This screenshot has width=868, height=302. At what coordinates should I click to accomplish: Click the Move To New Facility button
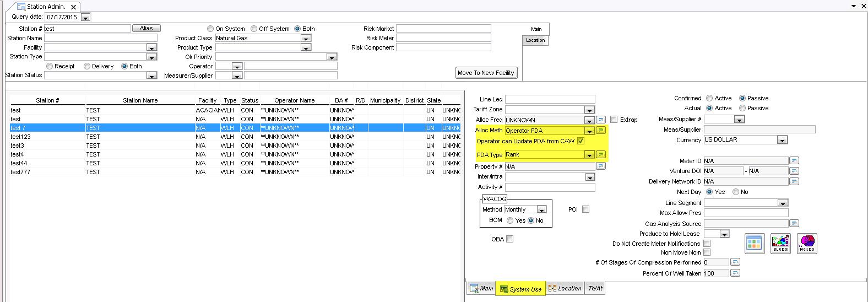coord(486,73)
